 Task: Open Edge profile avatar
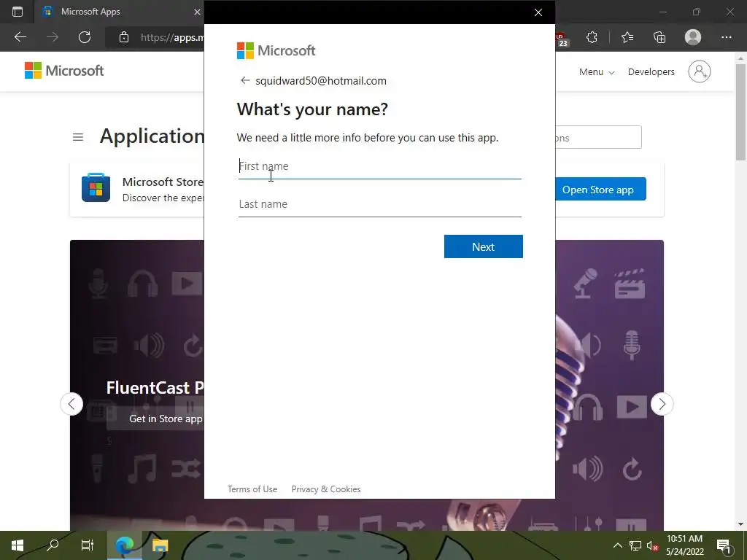693,37
